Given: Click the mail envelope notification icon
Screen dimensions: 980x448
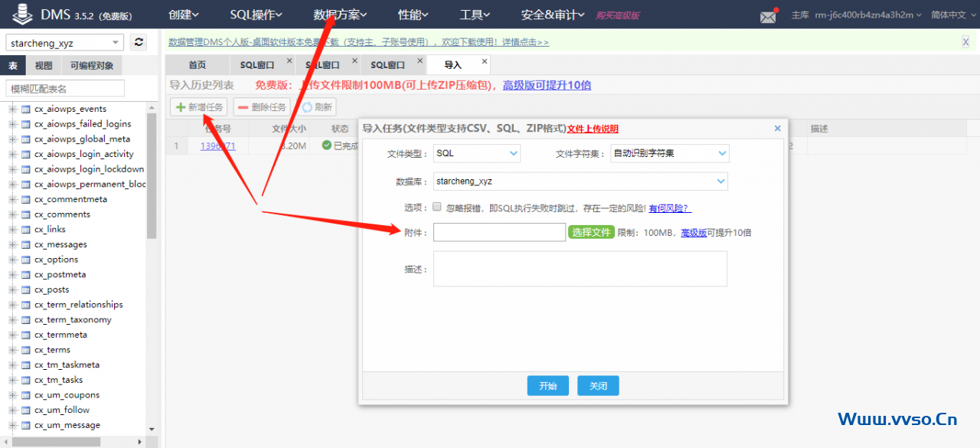Looking at the screenshot, I should tap(767, 16).
